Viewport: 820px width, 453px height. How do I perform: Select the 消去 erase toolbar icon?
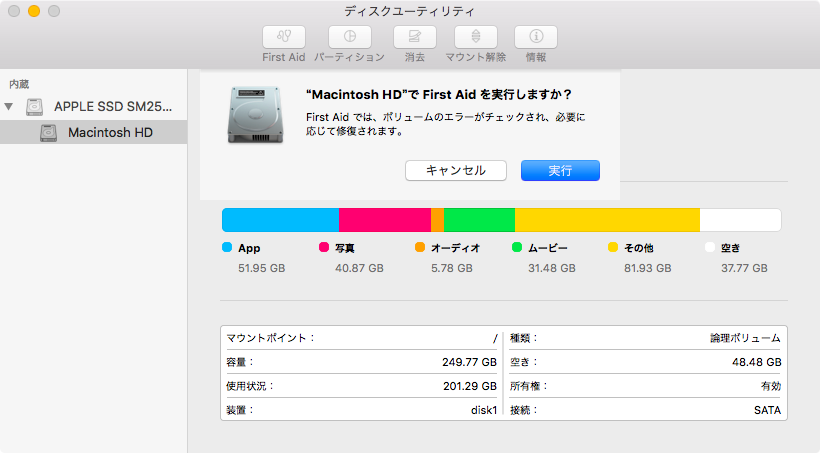click(x=415, y=37)
